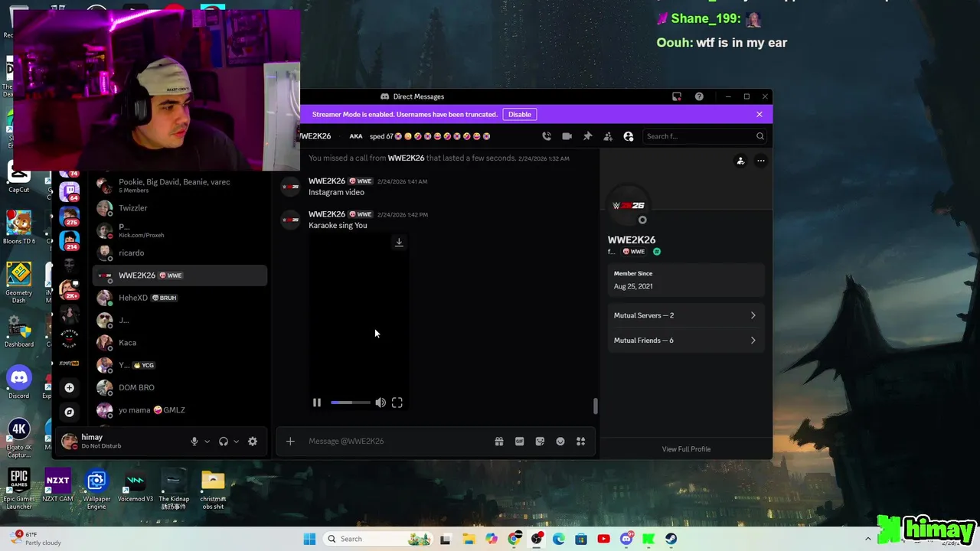This screenshot has width=980, height=551.
Task: Open the Pookie, Big David group DM
Action: (x=180, y=185)
